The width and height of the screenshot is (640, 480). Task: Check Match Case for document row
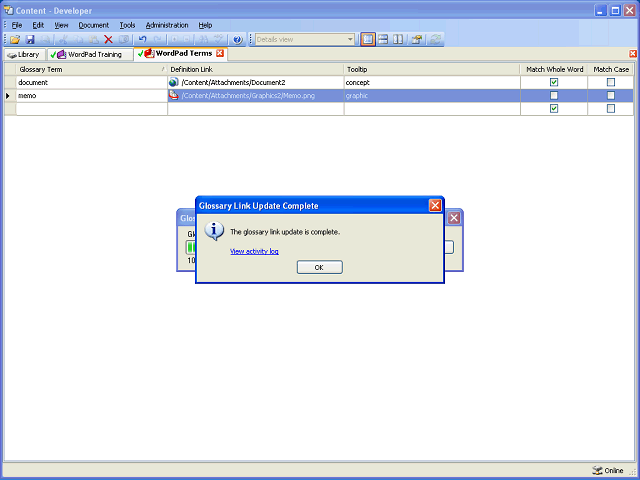[611, 82]
